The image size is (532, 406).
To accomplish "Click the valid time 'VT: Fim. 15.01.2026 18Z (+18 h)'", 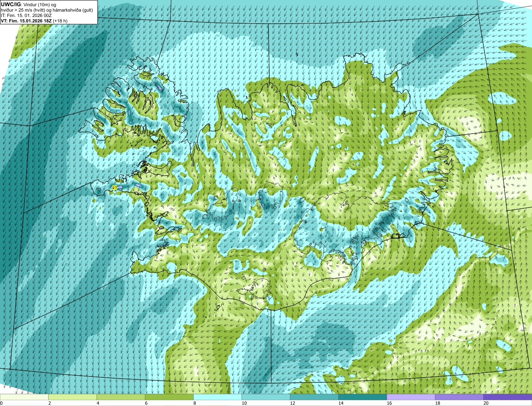I will (34, 21).
